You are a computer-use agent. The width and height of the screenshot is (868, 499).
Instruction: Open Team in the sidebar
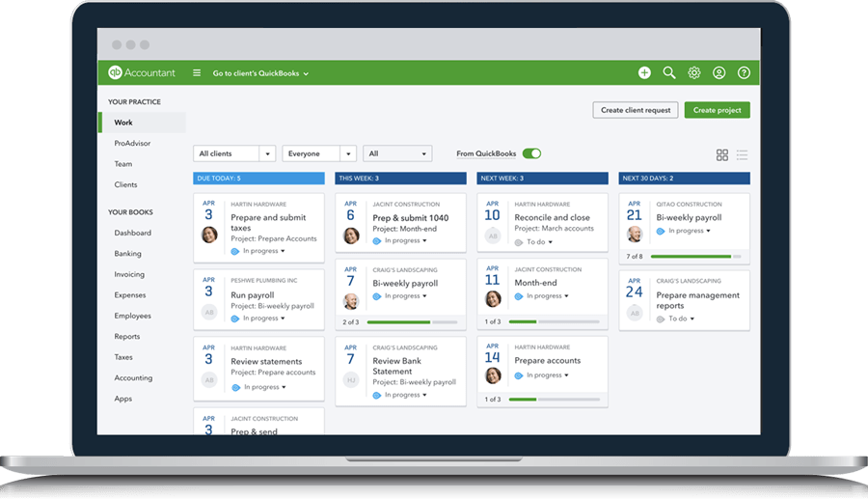(122, 164)
